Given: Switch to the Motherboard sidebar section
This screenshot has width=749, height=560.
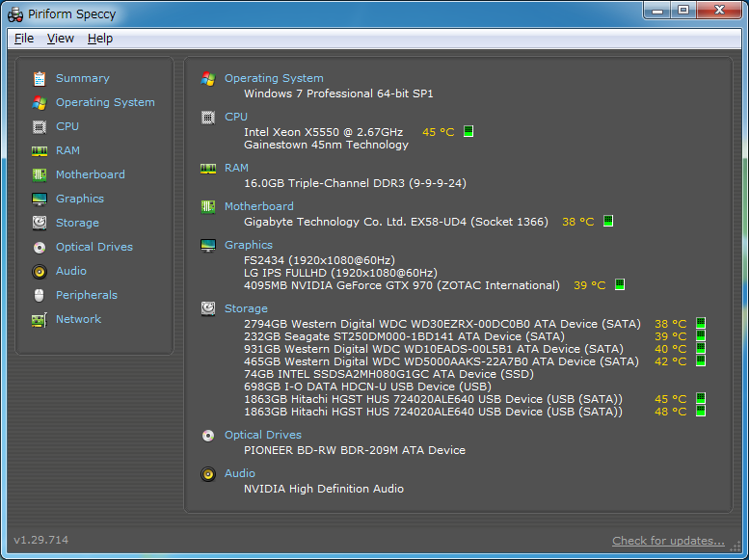Looking at the screenshot, I should click(91, 174).
